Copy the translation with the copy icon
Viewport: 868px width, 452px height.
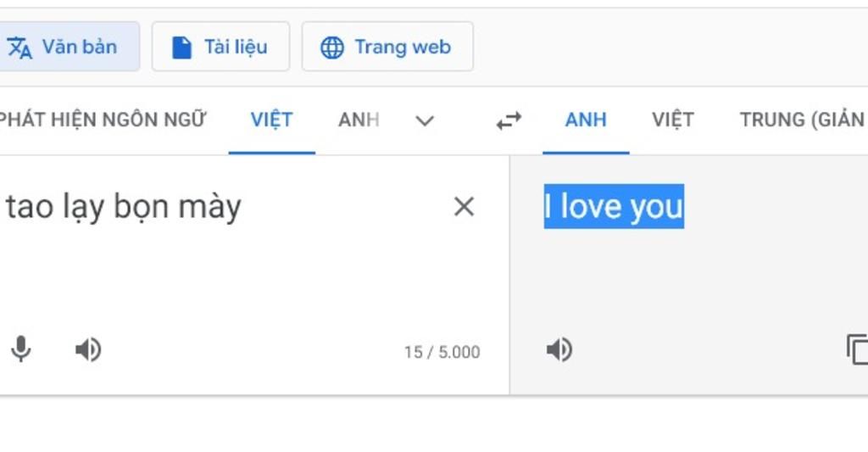(857, 349)
